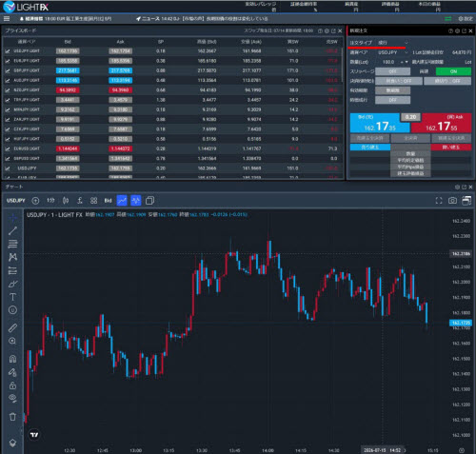The height and width of the screenshot is (454, 476).
Task: Select the forecast position tool
Action: point(12,270)
